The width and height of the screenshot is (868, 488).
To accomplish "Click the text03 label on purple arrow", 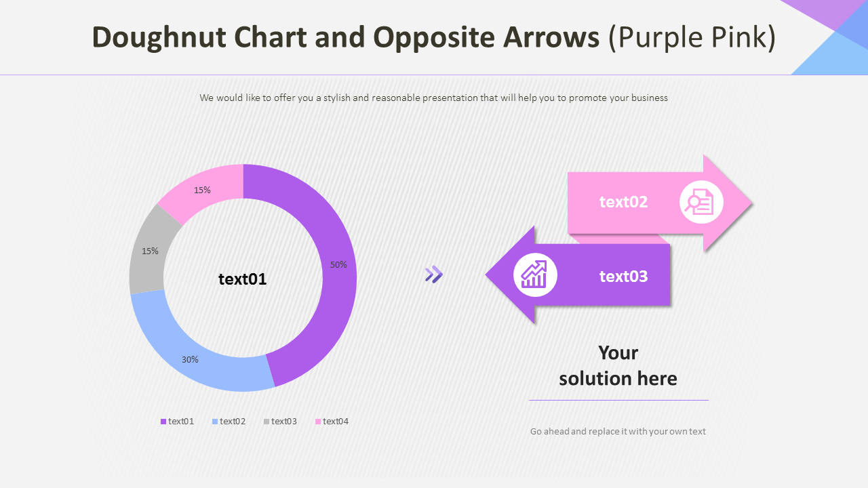I will coord(624,277).
